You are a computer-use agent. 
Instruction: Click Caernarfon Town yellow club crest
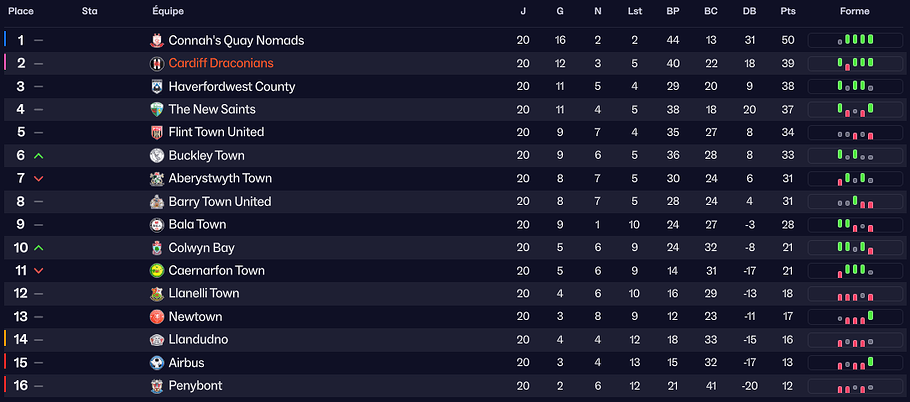point(157,271)
